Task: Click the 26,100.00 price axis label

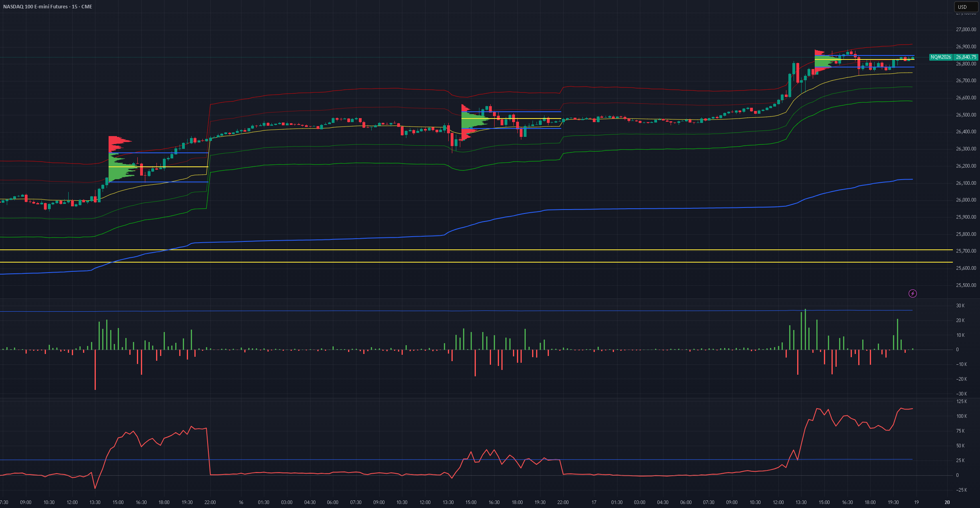Action: [x=966, y=183]
